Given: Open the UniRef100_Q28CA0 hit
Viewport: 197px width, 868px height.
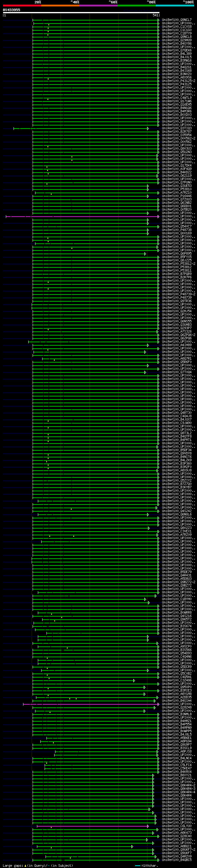Looking at the screenshot, I should pyautogui.click(x=176, y=836).
